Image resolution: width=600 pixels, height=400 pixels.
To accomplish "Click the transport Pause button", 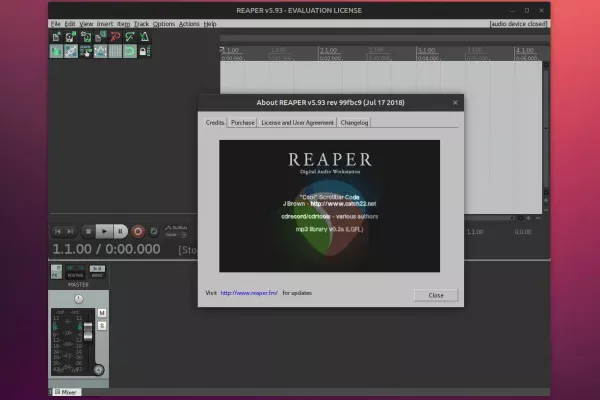I will click(x=120, y=231).
